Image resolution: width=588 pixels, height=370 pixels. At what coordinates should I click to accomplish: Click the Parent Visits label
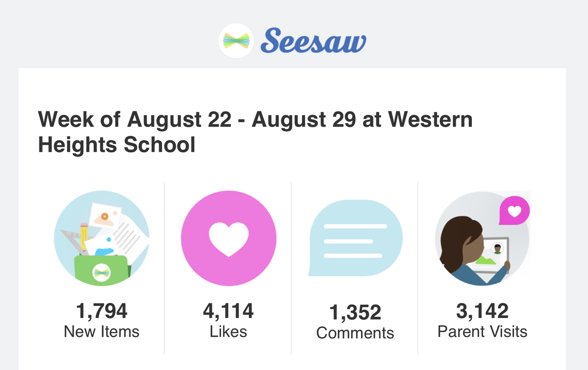(483, 332)
